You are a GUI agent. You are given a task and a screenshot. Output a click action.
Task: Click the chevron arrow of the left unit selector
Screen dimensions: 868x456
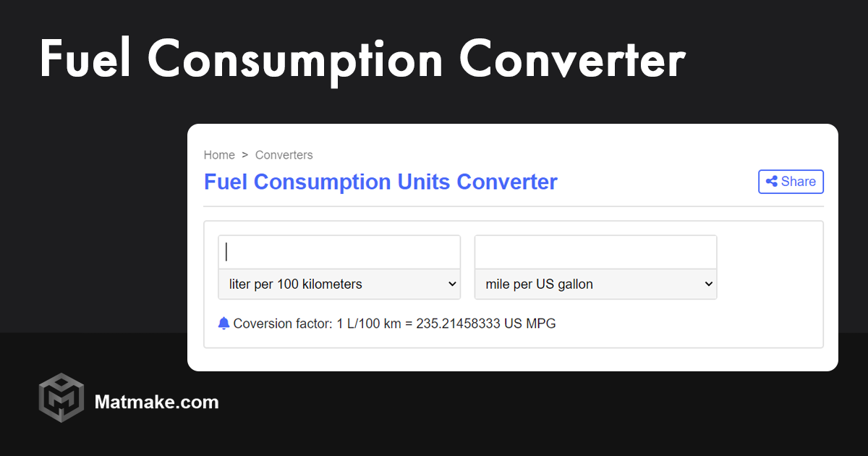pyautogui.click(x=452, y=284)
